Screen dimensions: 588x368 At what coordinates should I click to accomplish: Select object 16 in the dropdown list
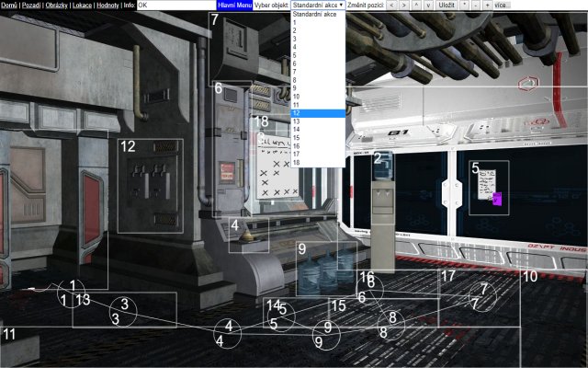click(x=318, y=146)
